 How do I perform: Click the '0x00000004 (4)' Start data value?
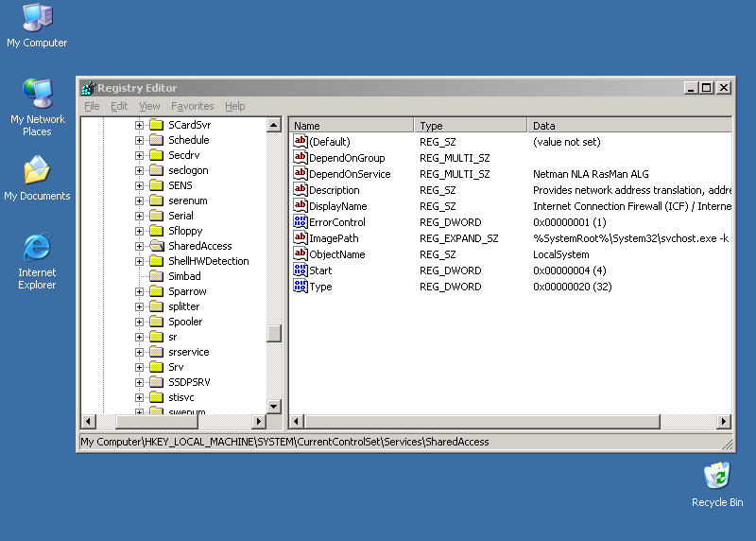click(x=570, y=270)
